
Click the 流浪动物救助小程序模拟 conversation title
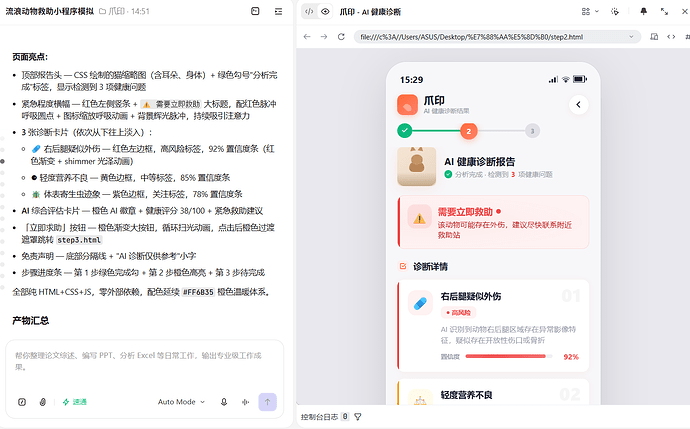tap(50, 11)
